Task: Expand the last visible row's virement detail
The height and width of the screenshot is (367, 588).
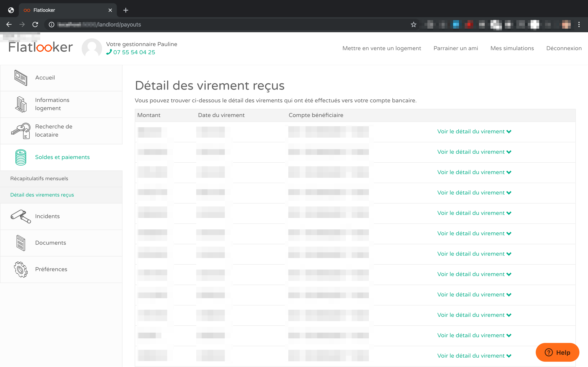Action: (474, 356)
